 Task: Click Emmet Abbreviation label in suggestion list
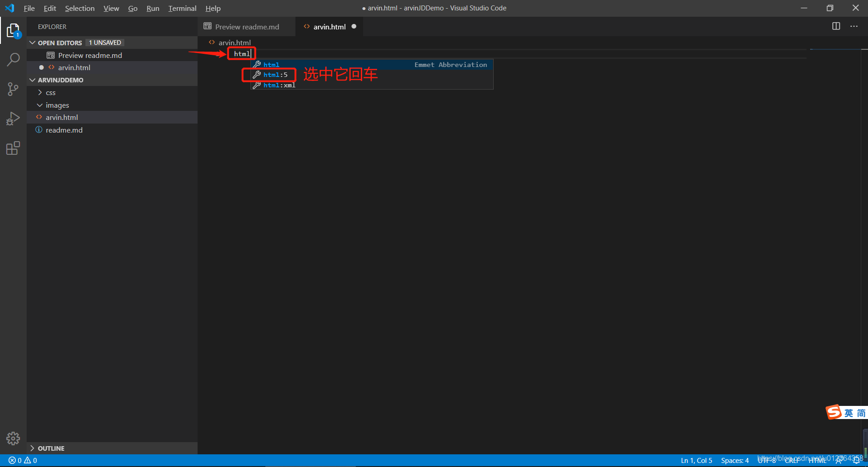click(x=451, y=65)
